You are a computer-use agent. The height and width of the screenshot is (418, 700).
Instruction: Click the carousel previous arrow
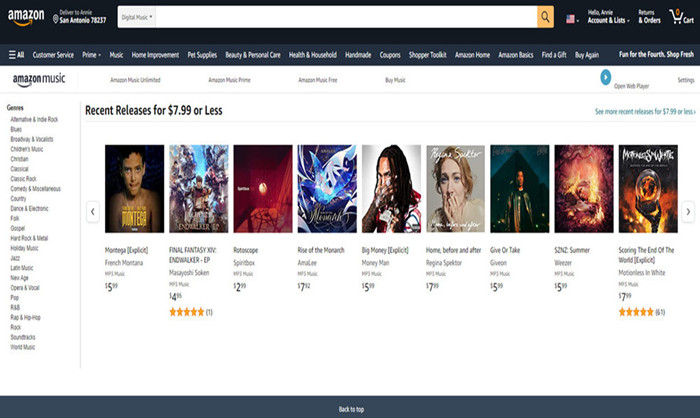pyautogui.click(x=92, y=212)
